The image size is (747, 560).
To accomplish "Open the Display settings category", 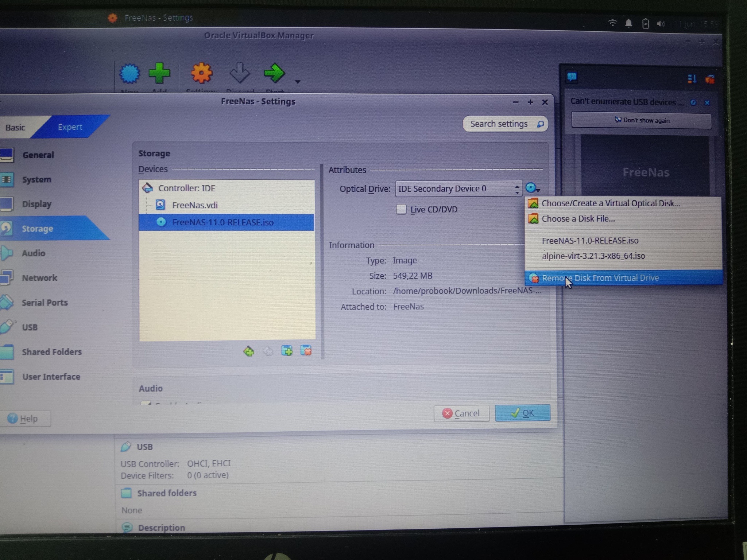I will 36,204.
